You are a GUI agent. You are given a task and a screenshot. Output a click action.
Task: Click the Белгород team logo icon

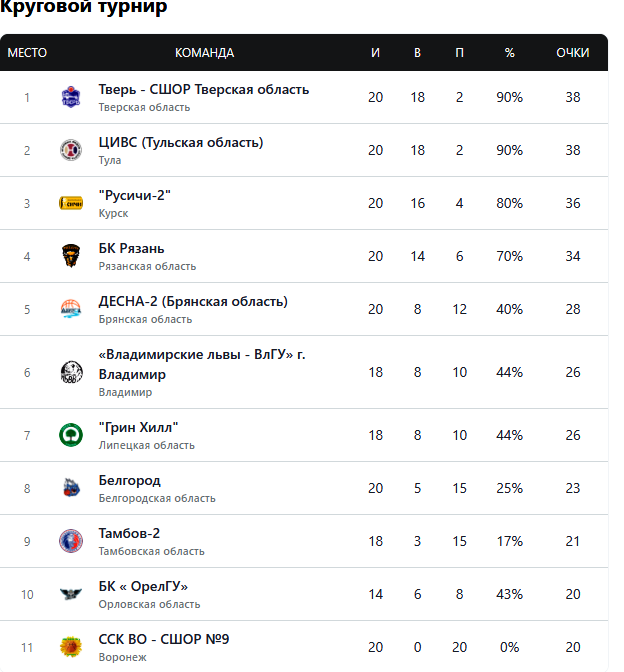point(71,488)
